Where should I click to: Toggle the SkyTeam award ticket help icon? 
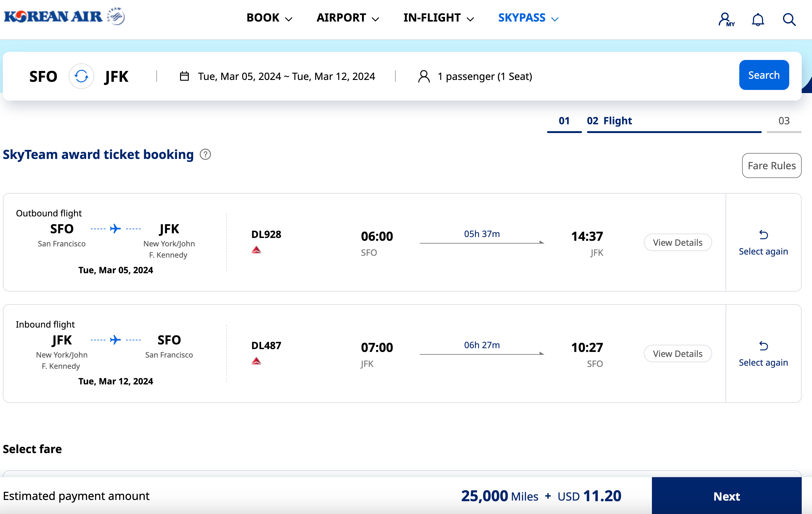tap(206, 155)
